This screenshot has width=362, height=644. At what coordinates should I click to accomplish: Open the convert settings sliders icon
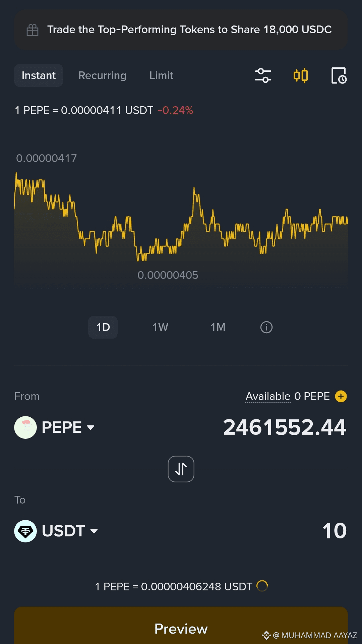point(263,75)
